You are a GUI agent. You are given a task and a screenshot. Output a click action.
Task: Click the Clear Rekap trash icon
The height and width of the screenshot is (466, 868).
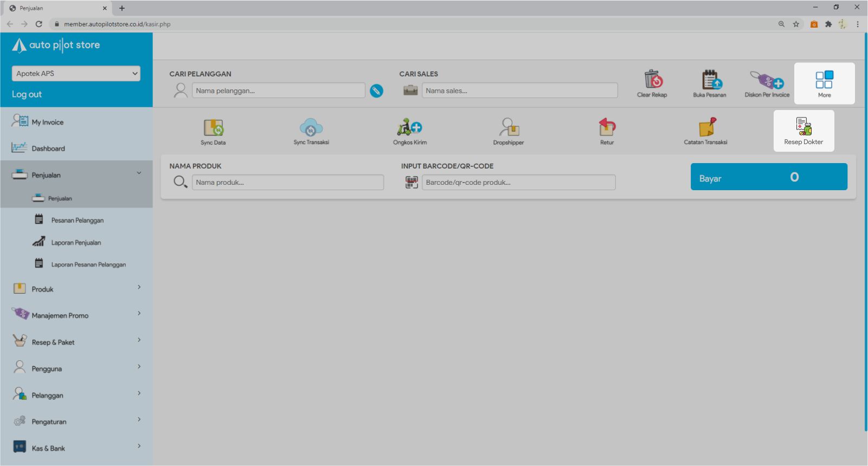(x=652, y=80)
